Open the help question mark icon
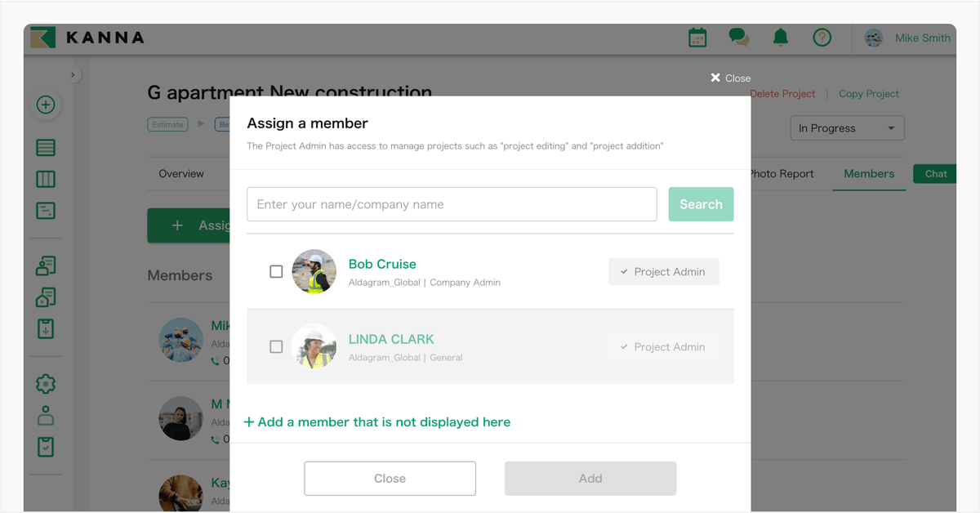Screen dimensions: 980x513 coord(822,38)
